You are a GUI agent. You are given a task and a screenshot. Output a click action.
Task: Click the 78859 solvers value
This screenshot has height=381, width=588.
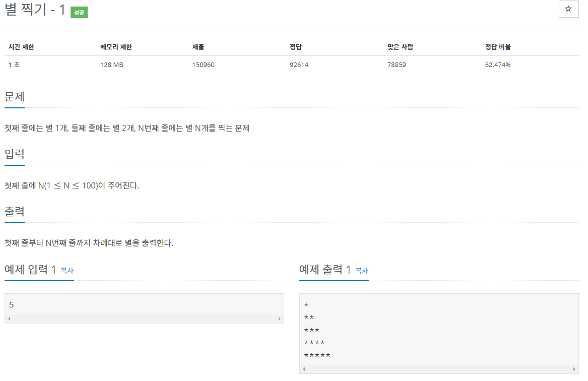tap(397, 65)
